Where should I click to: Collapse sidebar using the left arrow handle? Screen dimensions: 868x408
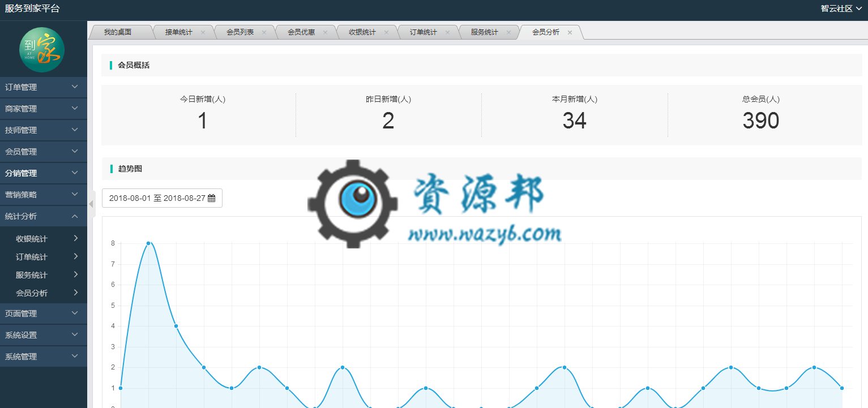tap(91, 204)
